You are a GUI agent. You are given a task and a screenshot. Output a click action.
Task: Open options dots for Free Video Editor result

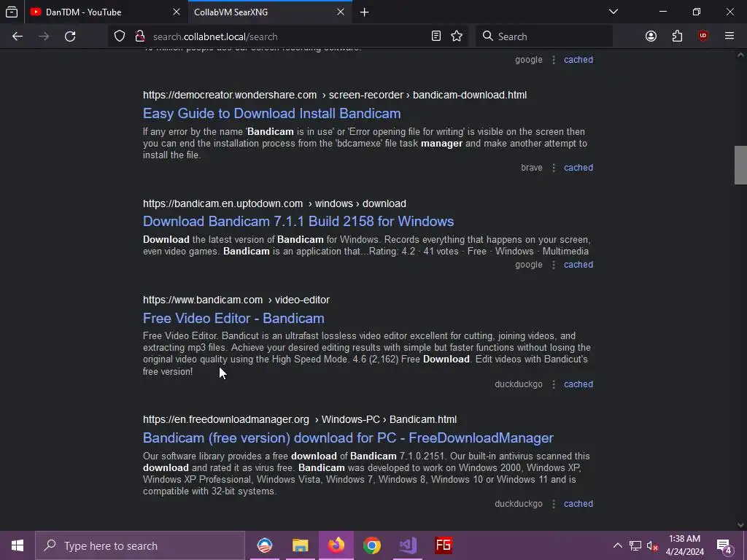pyautogui.click(x=554, y=384)
